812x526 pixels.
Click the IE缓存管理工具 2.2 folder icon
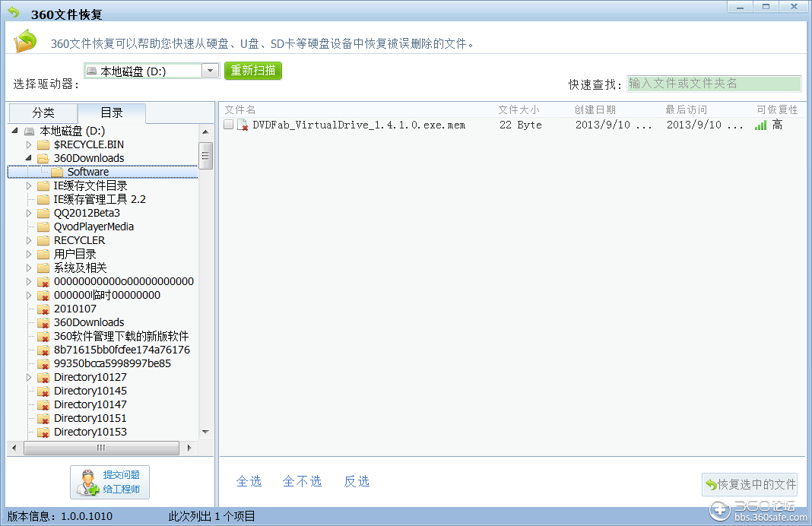(43, 199)
